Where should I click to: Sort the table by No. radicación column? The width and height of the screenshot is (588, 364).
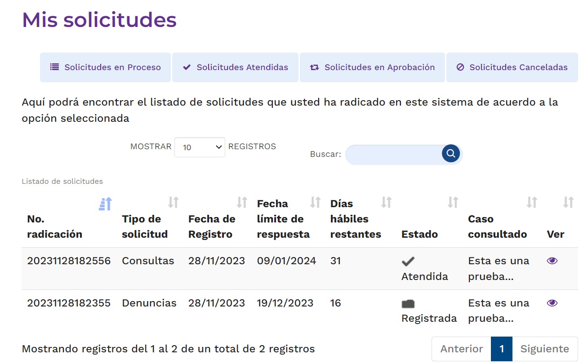[x=104, y=203]
